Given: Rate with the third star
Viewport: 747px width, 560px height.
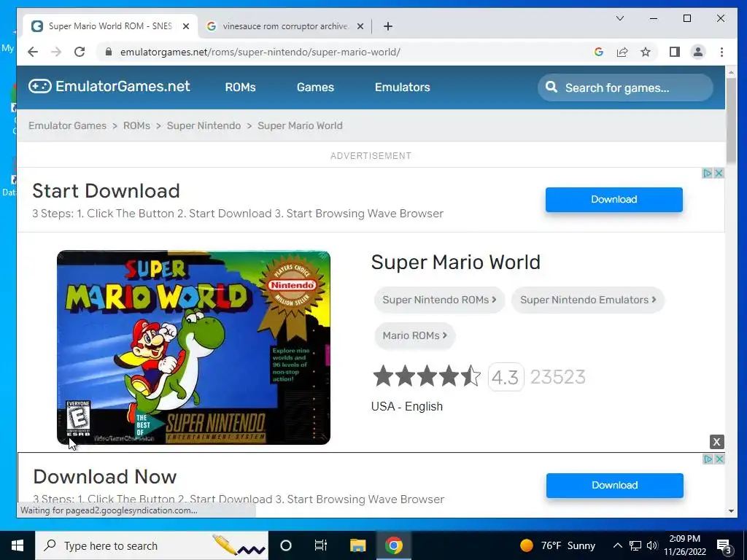Looking at the screenshot, I should (x=427, y=376).
